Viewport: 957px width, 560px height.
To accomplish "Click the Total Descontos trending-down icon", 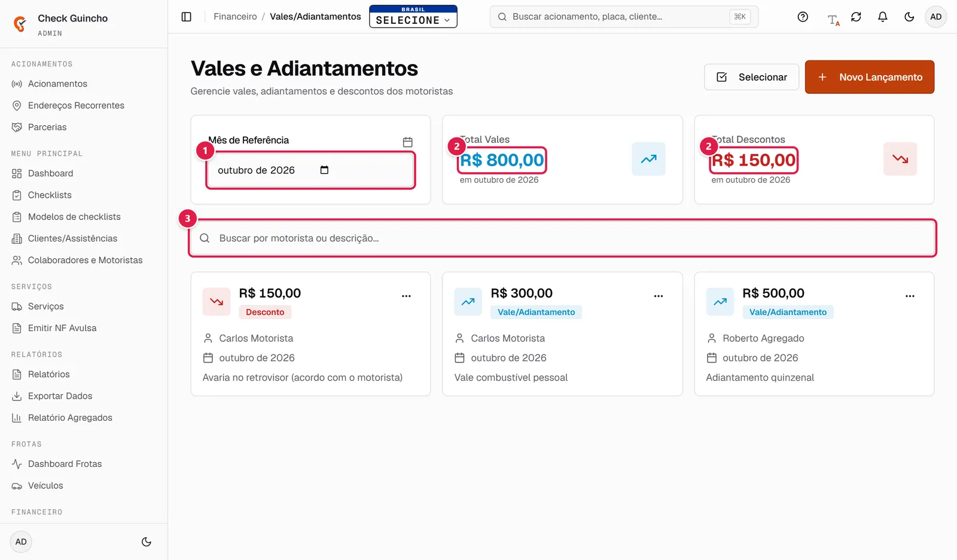I will (x=900, y=159).
